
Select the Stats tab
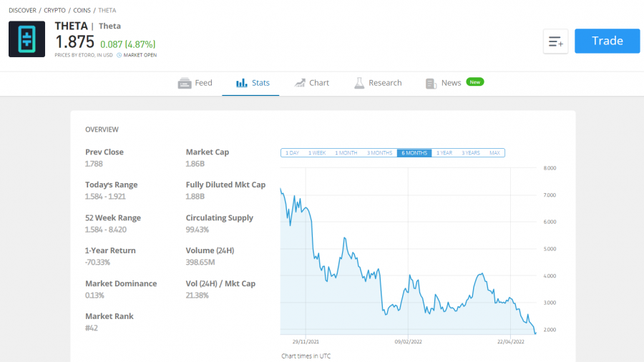coord(250,83)
